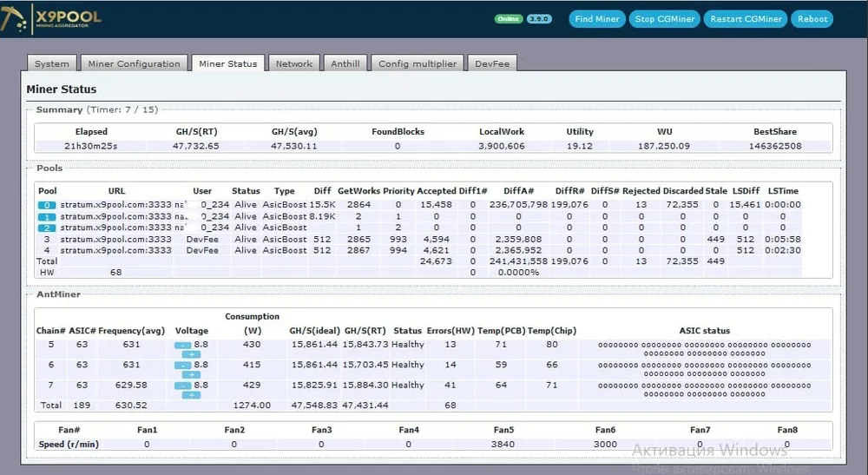Click chain 7 HW errors 41

[x=450, y=385]
